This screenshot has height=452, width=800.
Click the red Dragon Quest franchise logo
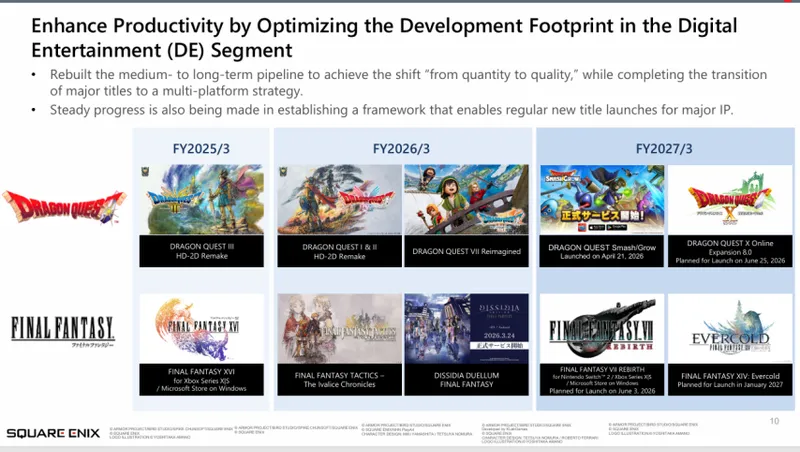pyautogui.click(x=64, y=207)
